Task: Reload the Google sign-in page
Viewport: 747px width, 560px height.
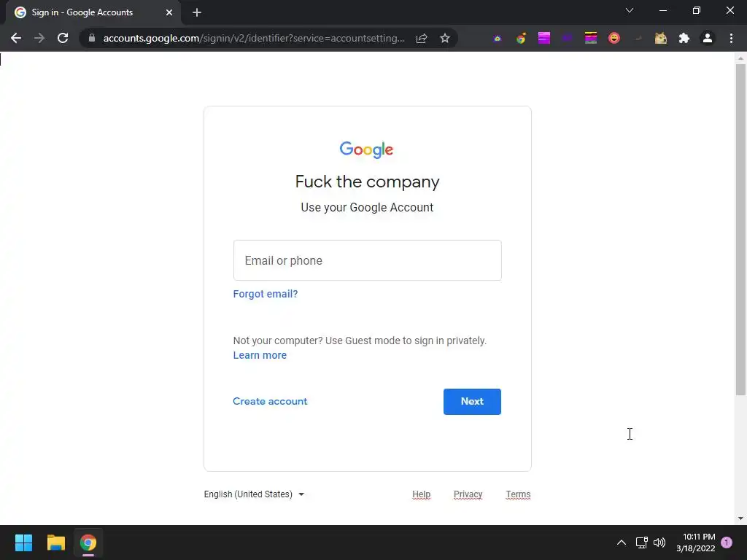Action: pyautogui.click(x=63, y=38)
